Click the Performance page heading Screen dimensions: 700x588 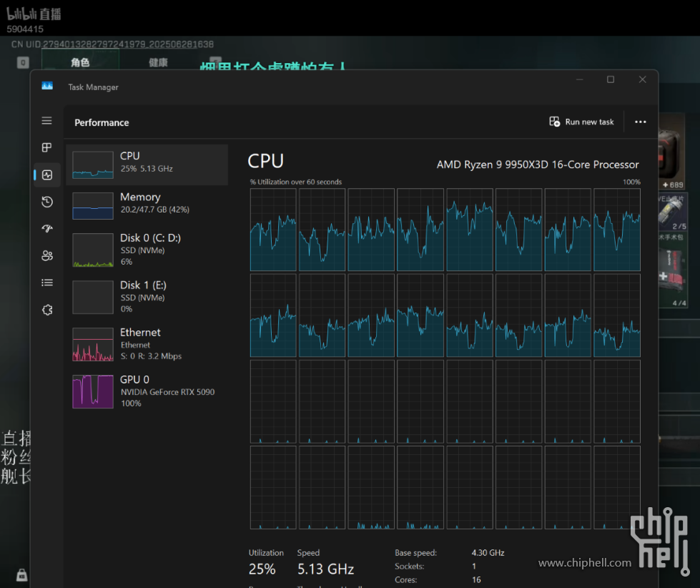click(102, 122)
